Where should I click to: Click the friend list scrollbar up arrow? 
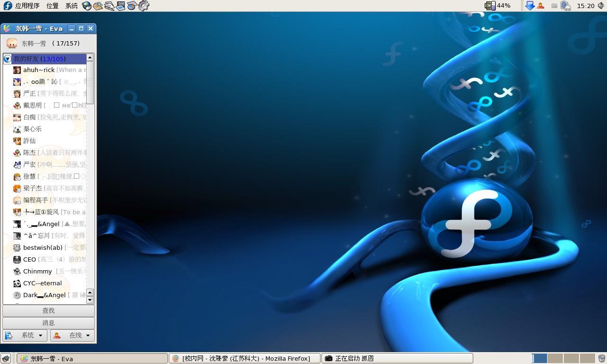point(90,57)
